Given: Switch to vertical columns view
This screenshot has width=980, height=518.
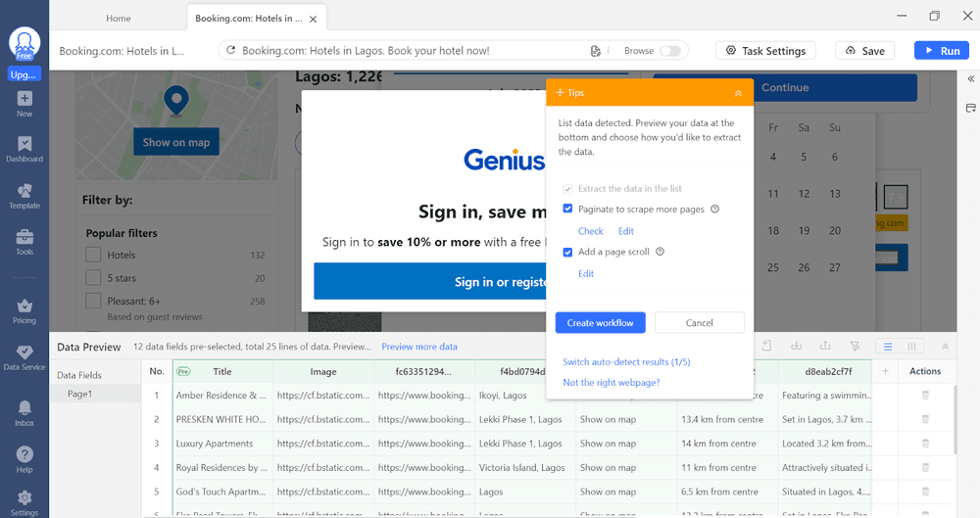Looking at the screenshot, I should pyautogui.click(x=911, y=347).
